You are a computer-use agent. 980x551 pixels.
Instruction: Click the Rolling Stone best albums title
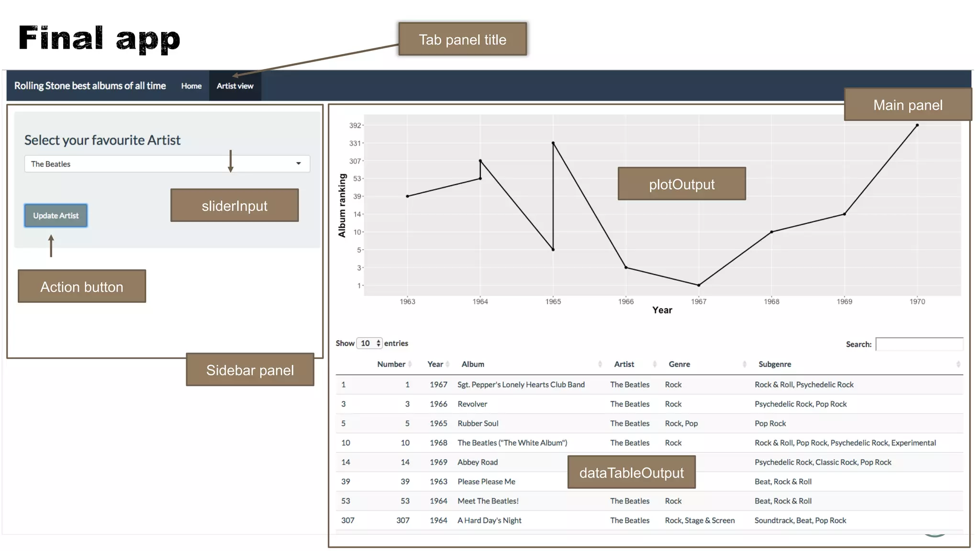[x=90, y=86]
